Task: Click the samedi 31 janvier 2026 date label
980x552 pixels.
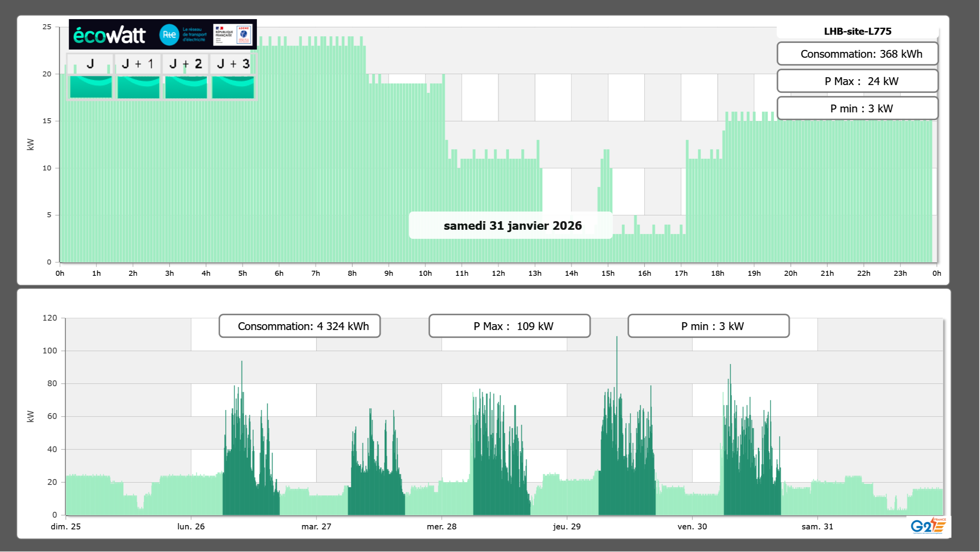Action: [x=512, y=225]
